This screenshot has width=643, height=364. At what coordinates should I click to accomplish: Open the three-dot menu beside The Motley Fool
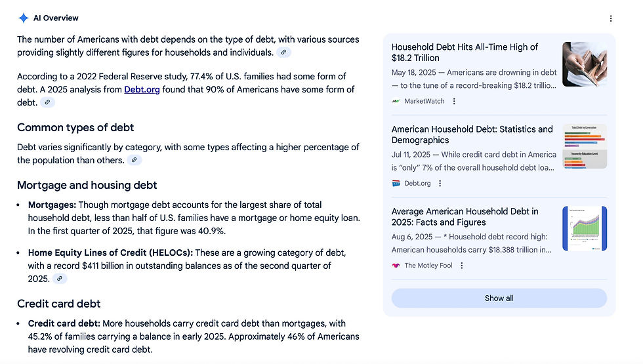tap(462, 266)
